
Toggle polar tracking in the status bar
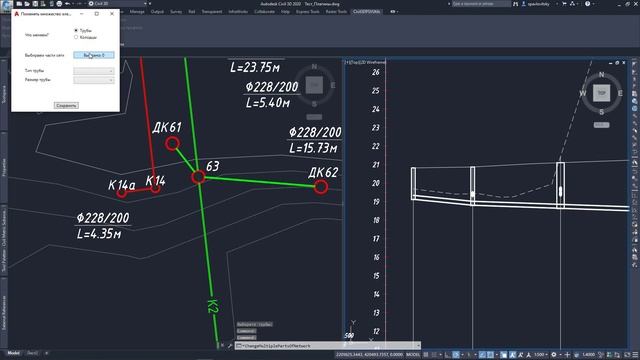click(456, 355)
